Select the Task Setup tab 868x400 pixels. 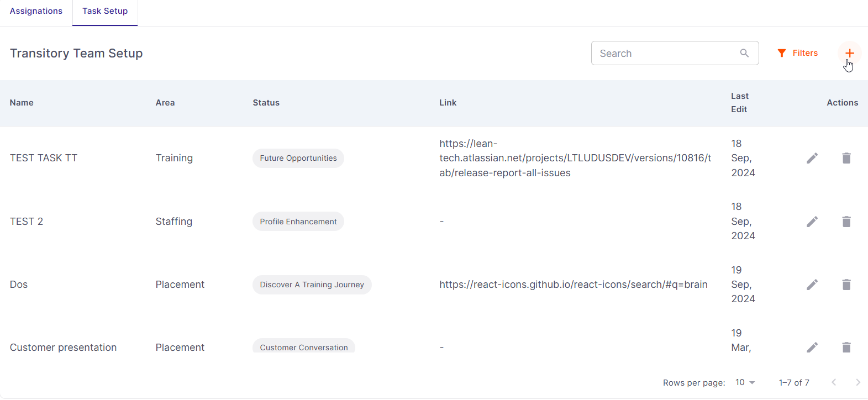(x=105, y=11)
